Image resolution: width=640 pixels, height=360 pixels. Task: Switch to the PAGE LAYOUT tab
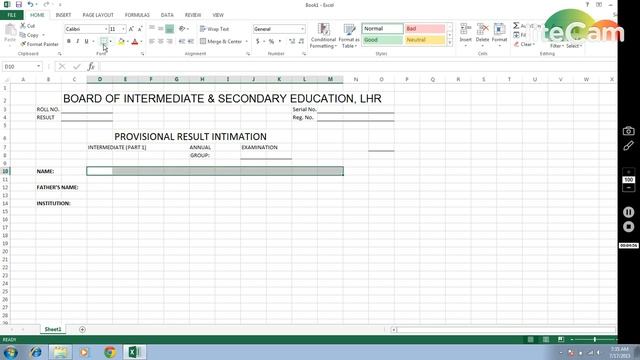click(98, 15)
